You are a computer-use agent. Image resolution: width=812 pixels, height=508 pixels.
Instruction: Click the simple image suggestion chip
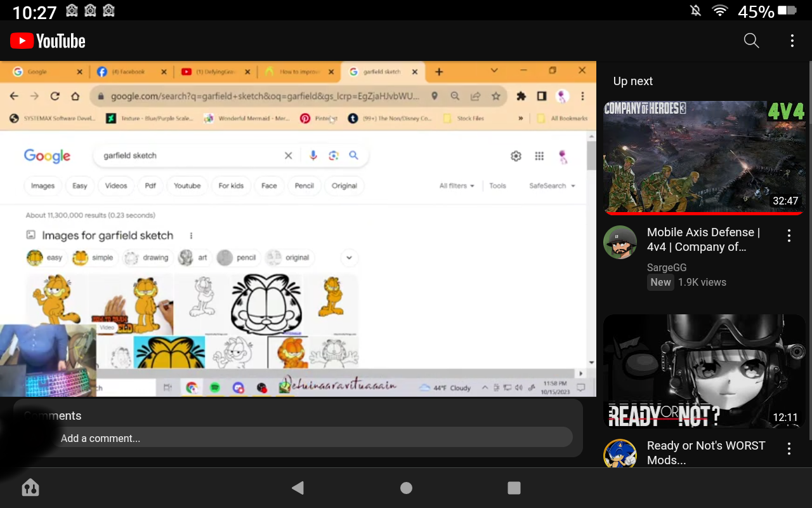tap(93, 258)
